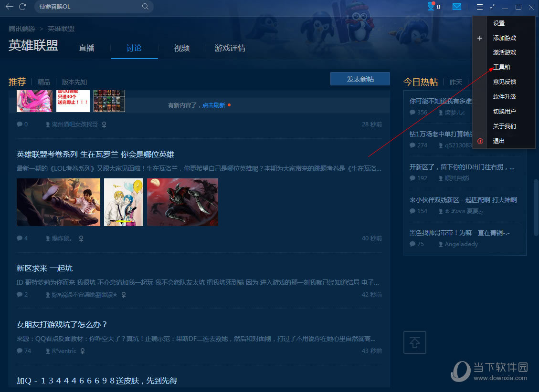The width and height of the screenshot is (539, 392).
Task: Open hot post 来小伙伴双线新区
Action: pos(463,200)
